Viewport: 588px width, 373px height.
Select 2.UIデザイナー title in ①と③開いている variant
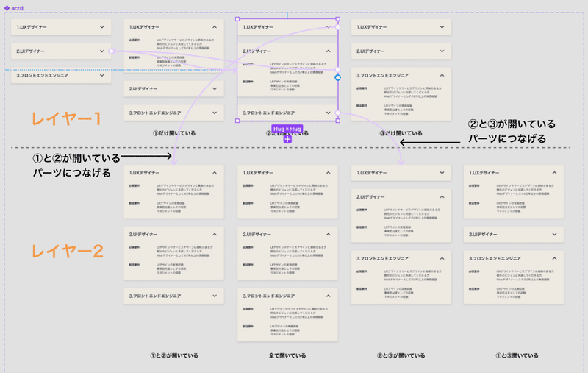pos(483,234)
